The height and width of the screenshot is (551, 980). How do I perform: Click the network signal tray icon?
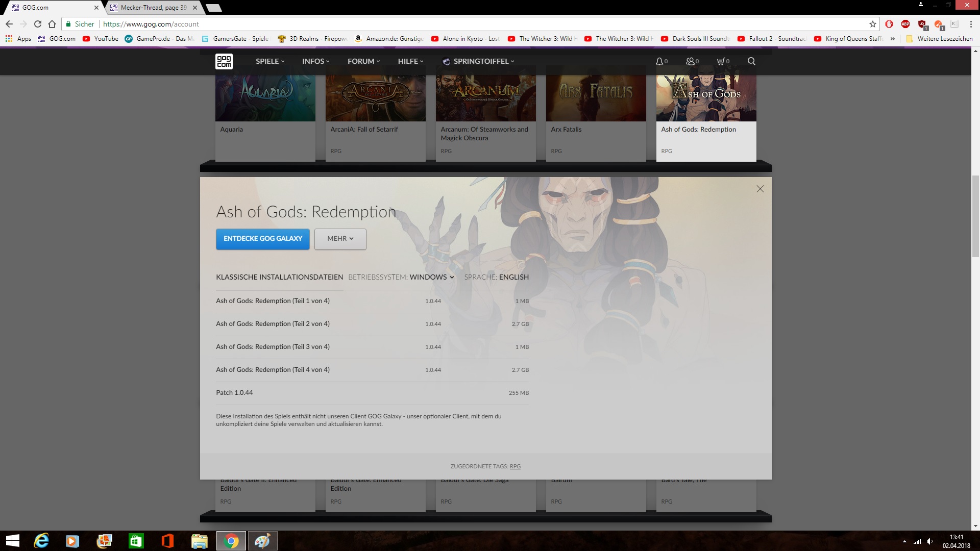[917, 541]
